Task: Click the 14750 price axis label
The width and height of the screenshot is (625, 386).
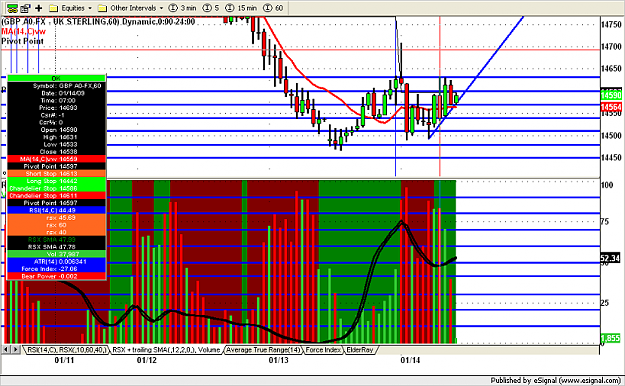Action: pyautogui.click(x=611, y=25)
